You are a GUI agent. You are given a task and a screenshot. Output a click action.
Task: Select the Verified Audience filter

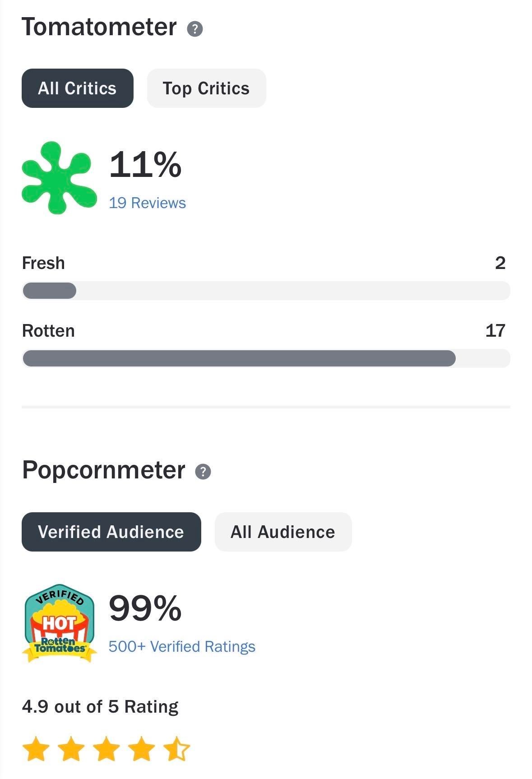tap(111, 532)
